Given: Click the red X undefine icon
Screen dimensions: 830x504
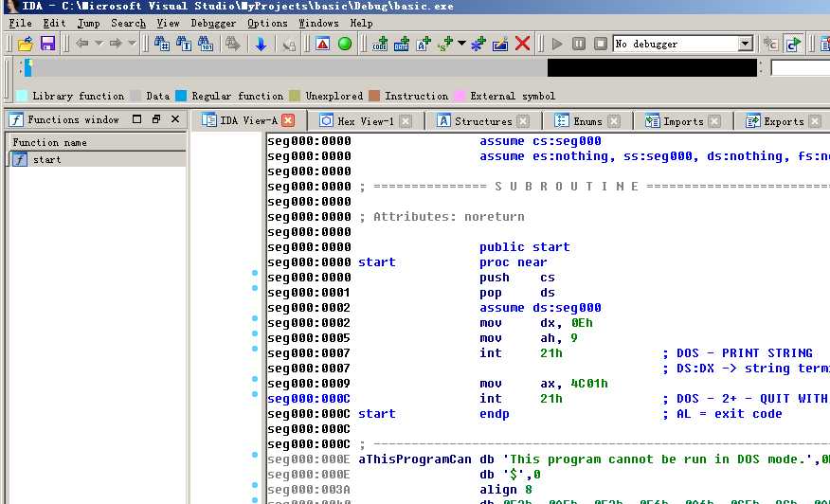Looking at the screenshot, I should tap(522, 44).
